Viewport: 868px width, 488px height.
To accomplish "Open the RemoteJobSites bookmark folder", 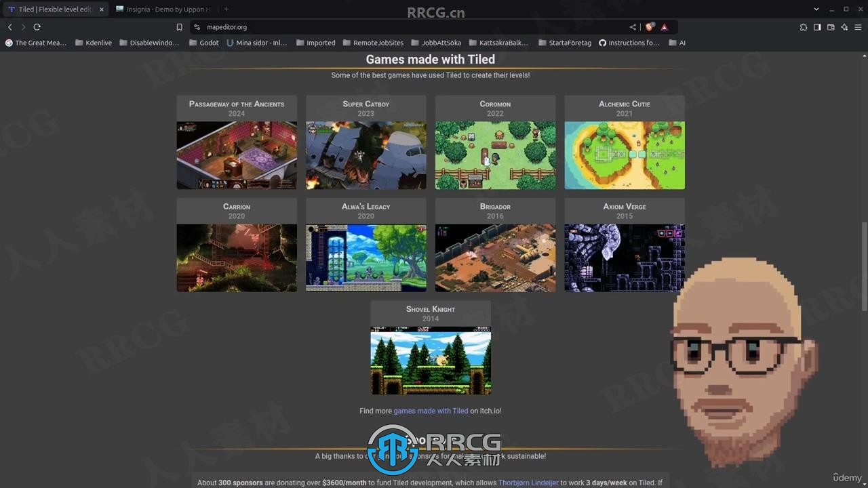I will click(x=373, y=43).
